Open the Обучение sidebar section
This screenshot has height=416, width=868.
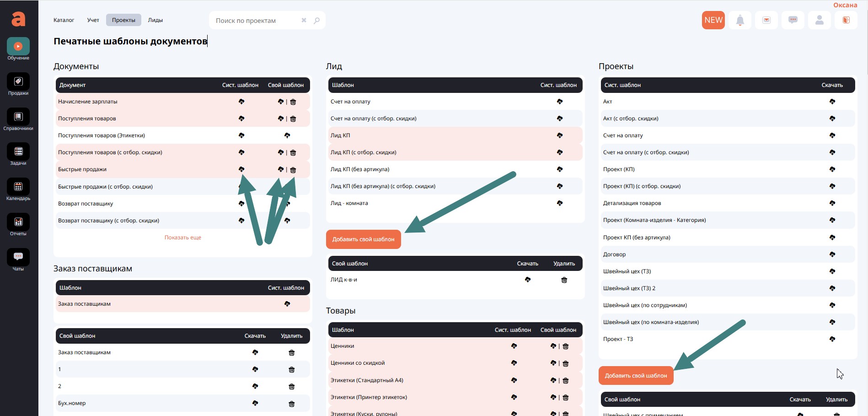(x=18, y=47)
